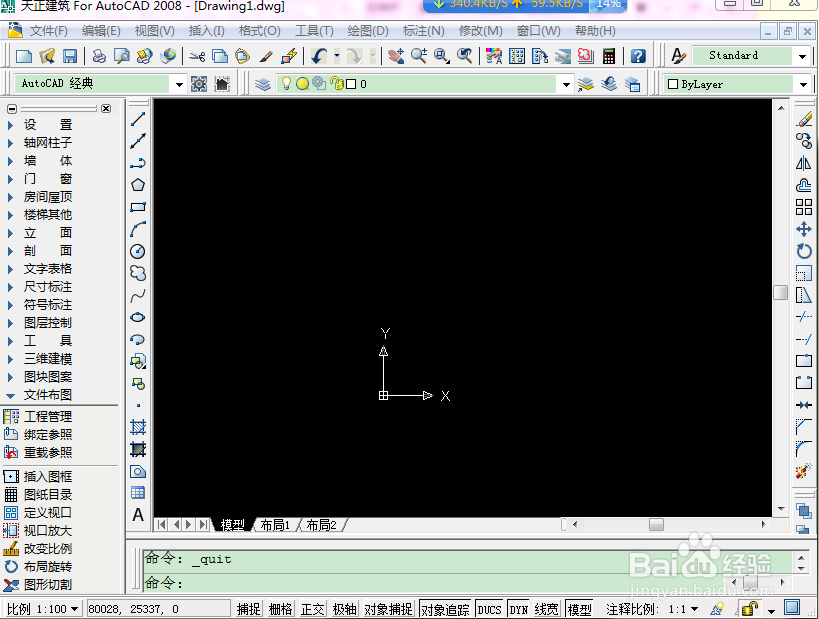Toggle the 模型 model space button in status bar

click(x=579, y=609)
